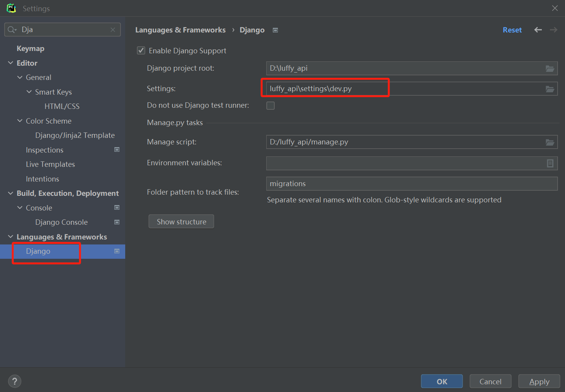Viewport: 565px width, 392px height.
Task: Click Folder pattern field containing migrations
Action: pos(412,184)
